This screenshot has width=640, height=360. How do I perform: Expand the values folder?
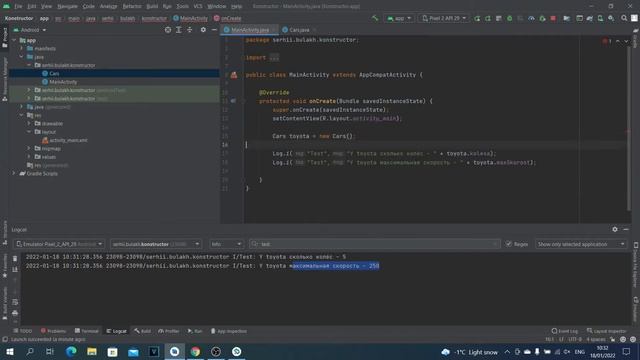(29, 157)
